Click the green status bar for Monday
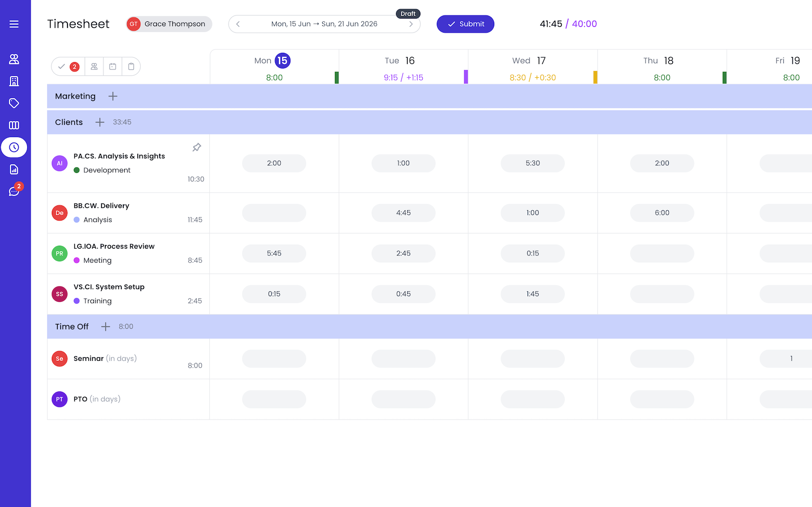812x507 pixels. pyautogui.click(x=337, y=77)
